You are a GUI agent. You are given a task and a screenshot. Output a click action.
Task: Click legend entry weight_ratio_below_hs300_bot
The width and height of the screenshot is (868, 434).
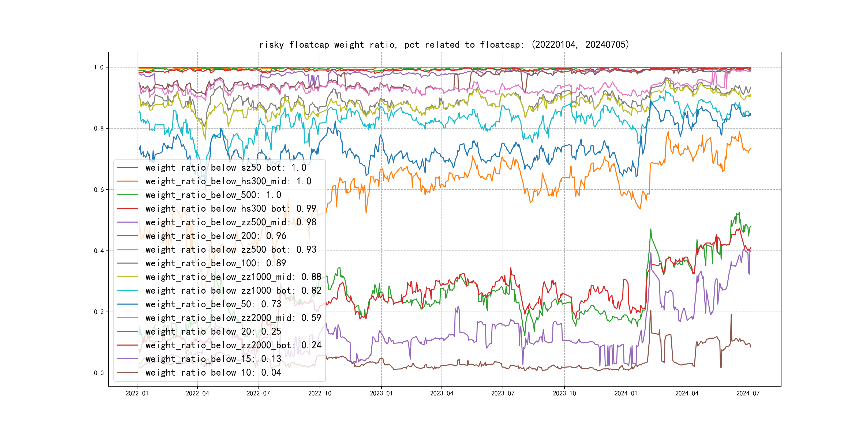click(230, 209)
